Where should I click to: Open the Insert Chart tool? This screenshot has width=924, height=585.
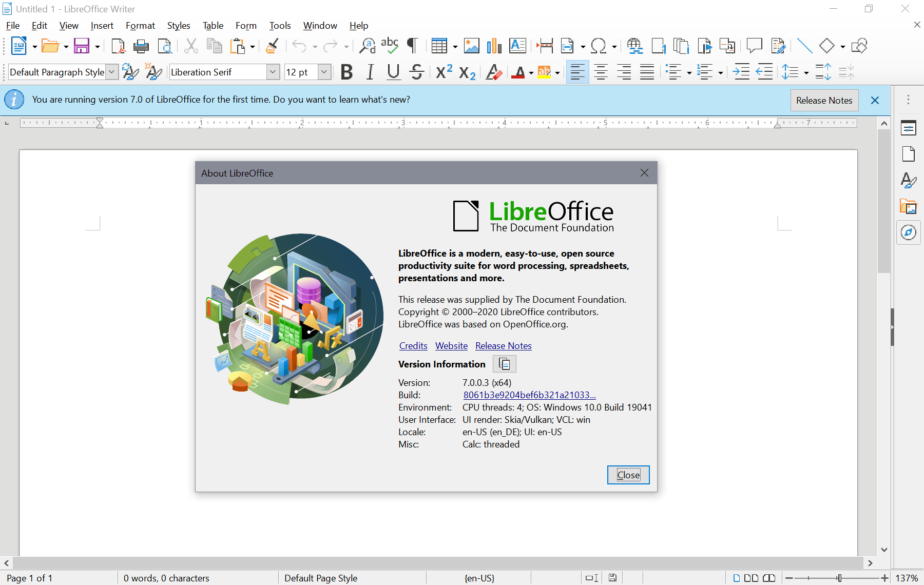click(494, 46)
